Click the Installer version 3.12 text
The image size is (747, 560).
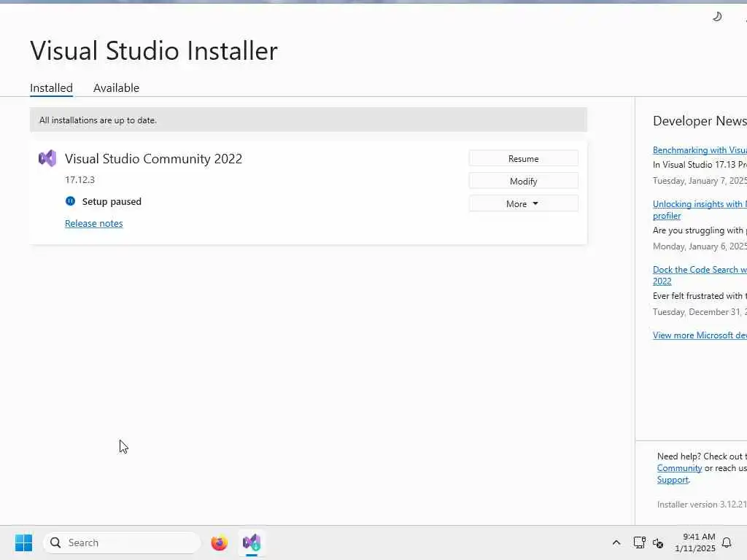[x=702, y=505]
